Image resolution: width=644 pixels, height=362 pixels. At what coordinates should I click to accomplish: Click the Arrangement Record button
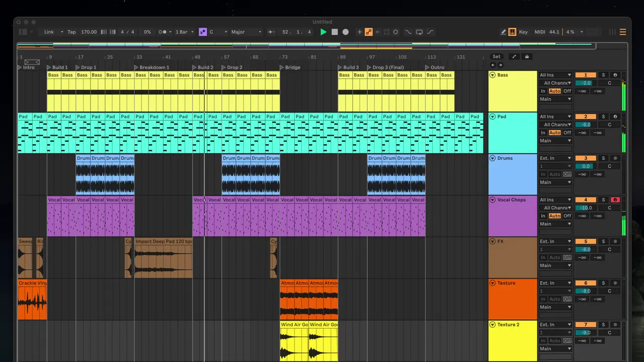[346, 32]
